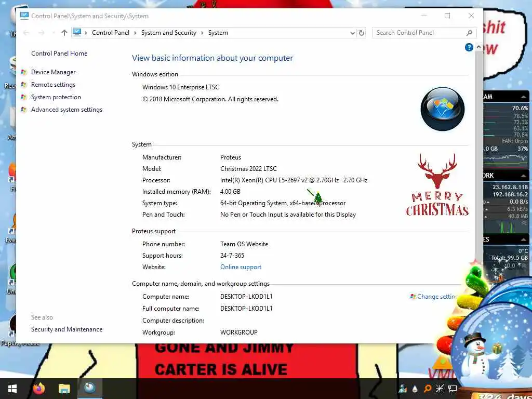Screen dimensions: 532x399
Task: Click the network traffic graph in gadget
Action: 506,227
